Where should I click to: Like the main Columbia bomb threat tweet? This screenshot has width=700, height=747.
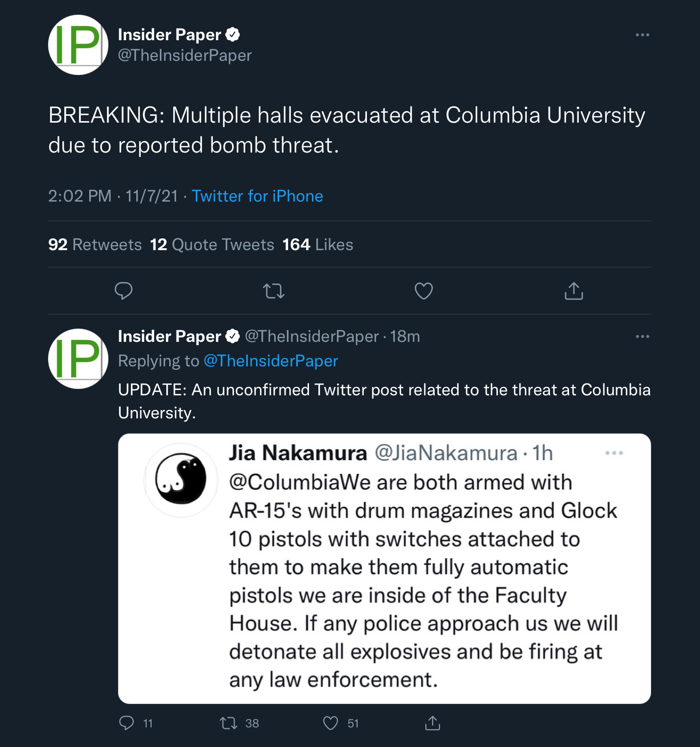(x=424, y=291)
